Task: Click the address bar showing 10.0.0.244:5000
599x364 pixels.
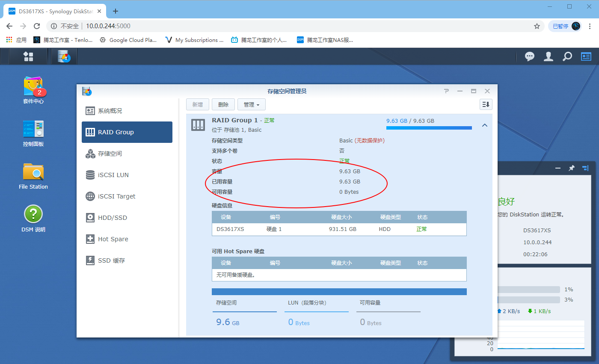Action: [x=295, y=26]
